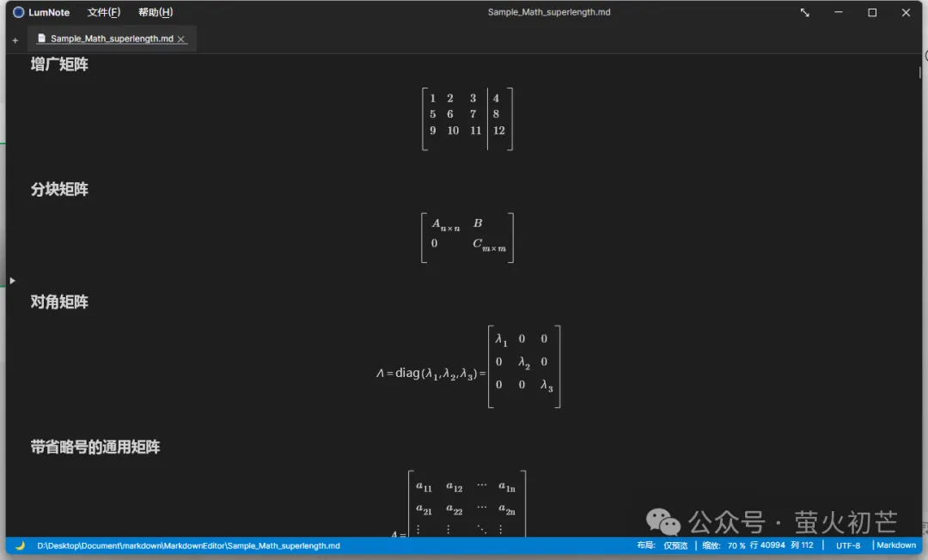Screen dimensions: 928x560
Task: Click the window title Sample_Math_superlength.md
Action: point(549,12)
